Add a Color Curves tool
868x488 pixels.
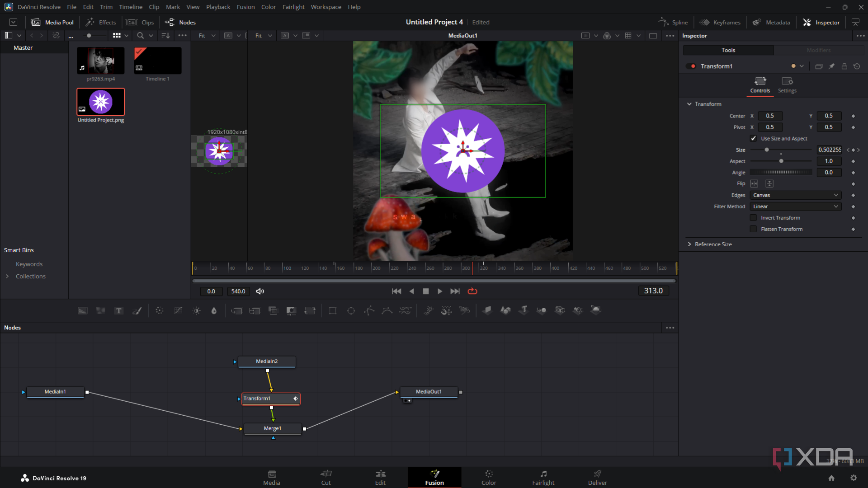tap(178, 310)
